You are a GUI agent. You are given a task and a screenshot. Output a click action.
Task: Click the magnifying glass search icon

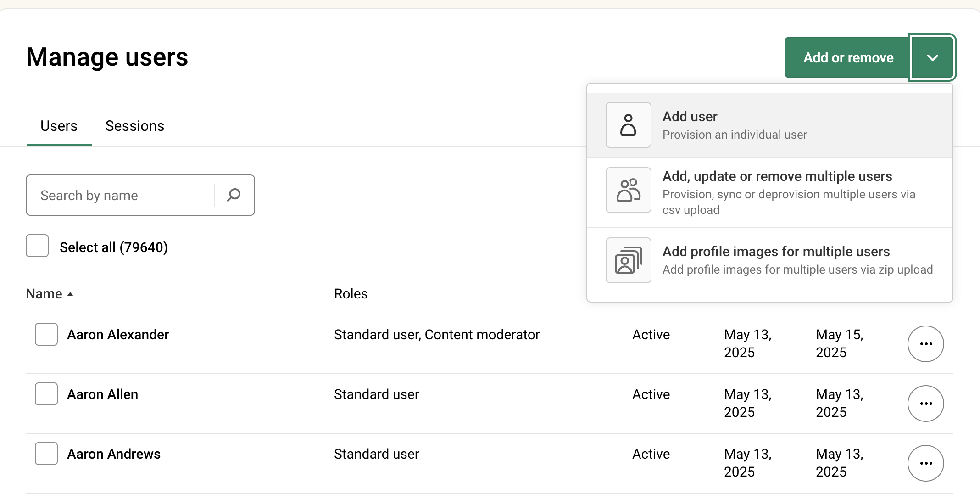point(234,195)
